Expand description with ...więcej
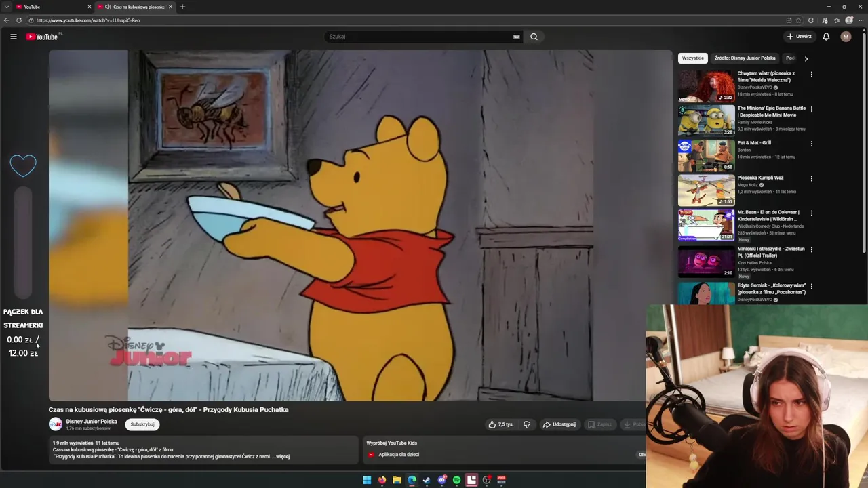Viewport: 868px width, 488px height. click(x=281, y=456)
